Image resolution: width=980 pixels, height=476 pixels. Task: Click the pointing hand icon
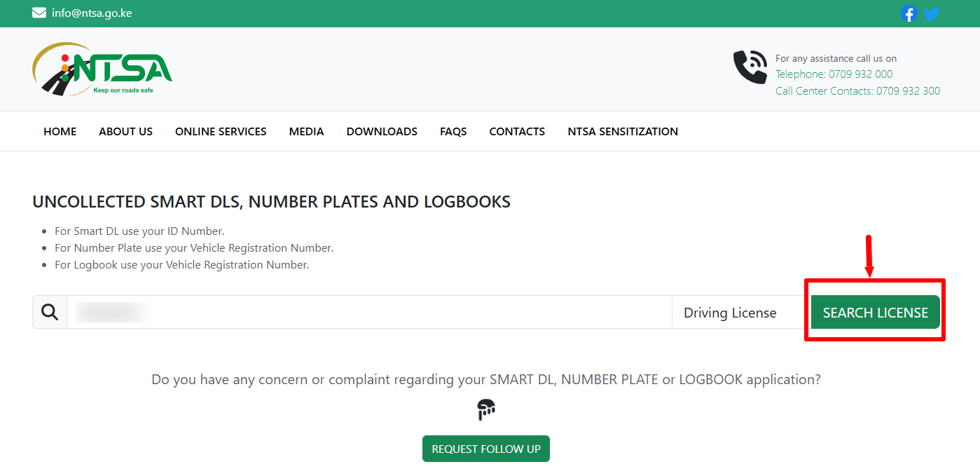pos(486,409)
